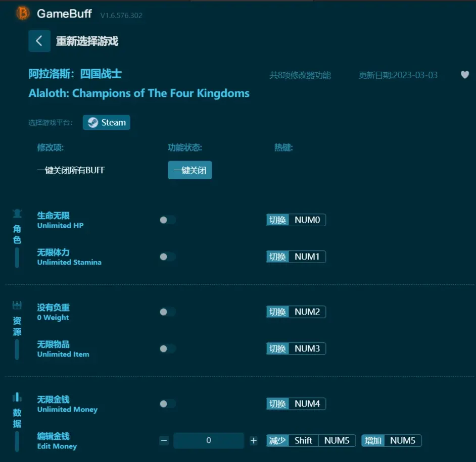
Task: Edit the NUM3 hotkey for Unlimited Item
Action: pos(296,348)
